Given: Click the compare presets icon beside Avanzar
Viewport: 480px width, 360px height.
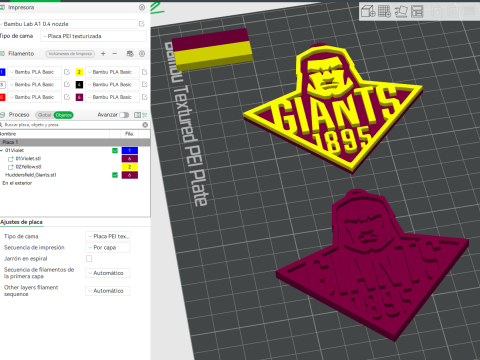Looking at the screenshot, I should (x=137, y=115).
